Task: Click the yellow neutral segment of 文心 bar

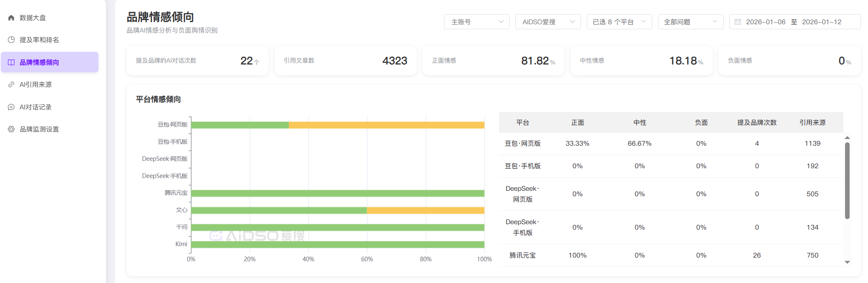Action: (425, 210)
